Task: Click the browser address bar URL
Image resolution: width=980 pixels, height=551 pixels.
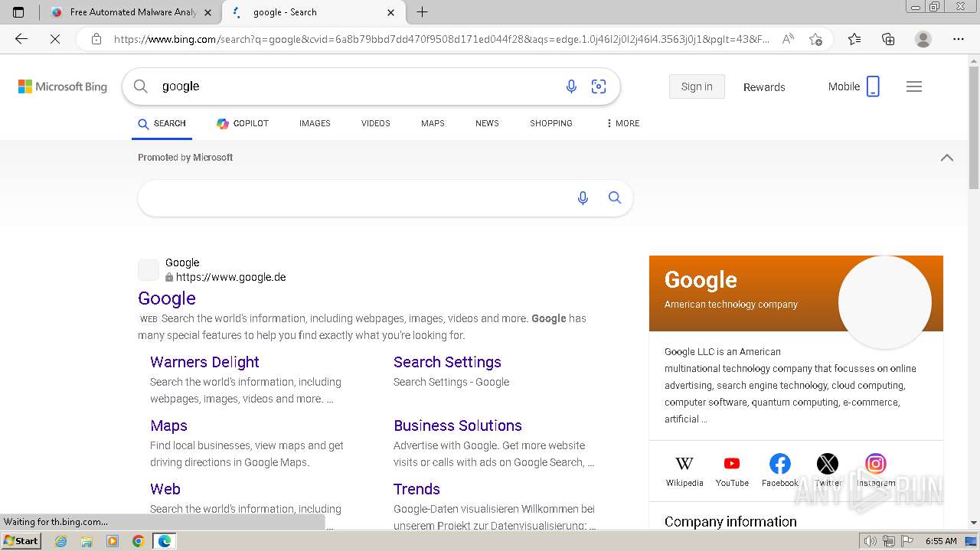Action: click(442, 39)
